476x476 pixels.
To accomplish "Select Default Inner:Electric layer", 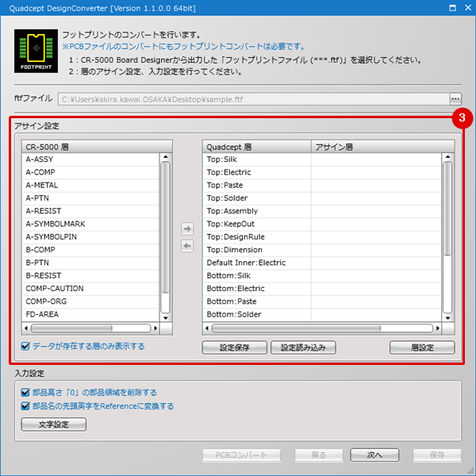I will (322, 263).
